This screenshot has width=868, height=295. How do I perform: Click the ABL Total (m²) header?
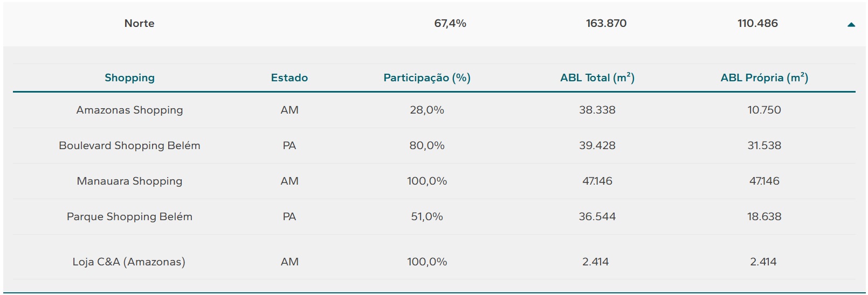[597, 78]
